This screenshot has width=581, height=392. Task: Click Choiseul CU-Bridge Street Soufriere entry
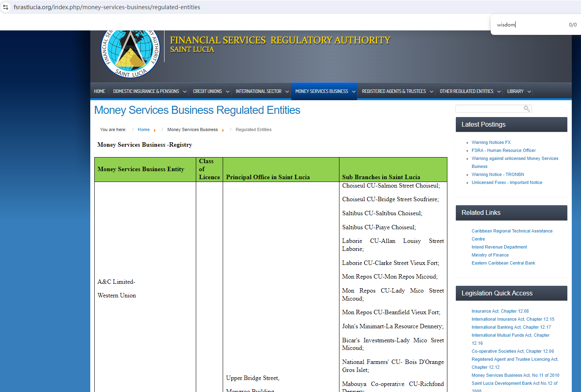390,199
